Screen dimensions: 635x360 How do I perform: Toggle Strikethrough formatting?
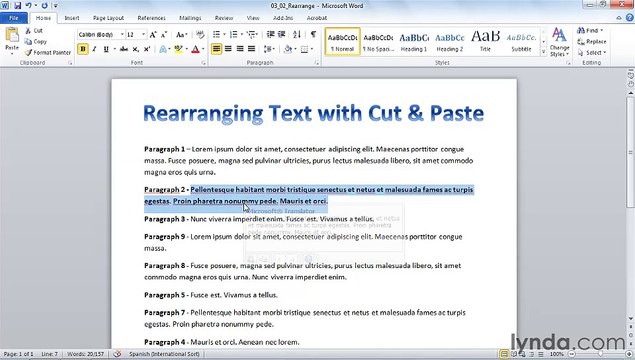124,49
